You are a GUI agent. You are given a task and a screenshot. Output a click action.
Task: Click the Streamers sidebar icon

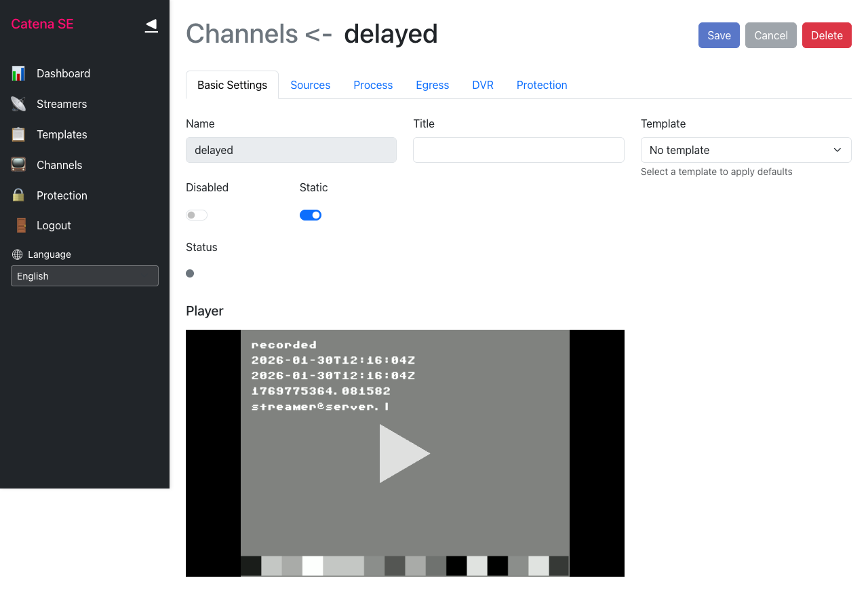tap(18, 104)
